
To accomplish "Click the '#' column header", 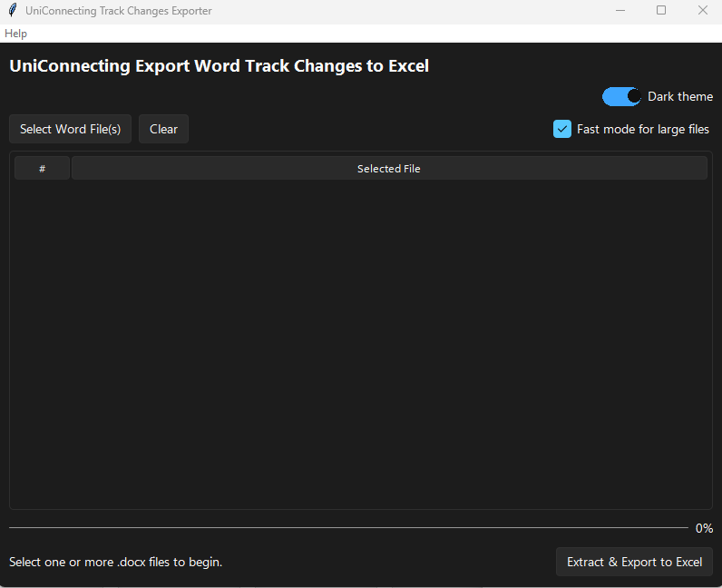I will pyautogui.click(x=42, y=169).
